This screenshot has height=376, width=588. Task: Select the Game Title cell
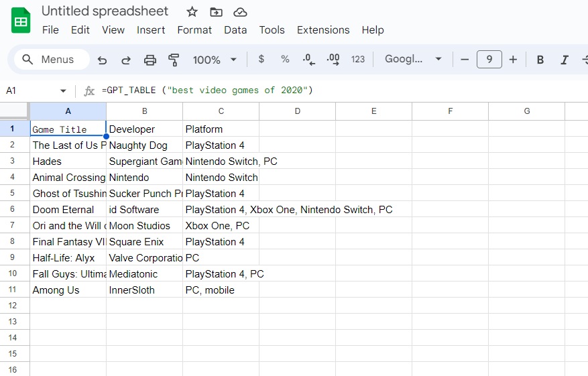(68, 129)
